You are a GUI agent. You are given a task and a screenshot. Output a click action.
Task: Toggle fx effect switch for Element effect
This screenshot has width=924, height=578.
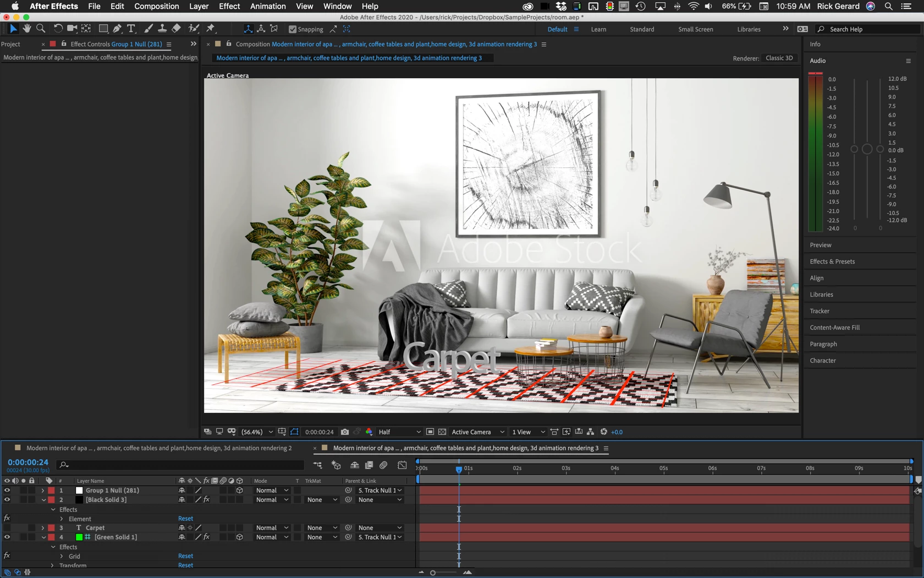click(7, 519)
